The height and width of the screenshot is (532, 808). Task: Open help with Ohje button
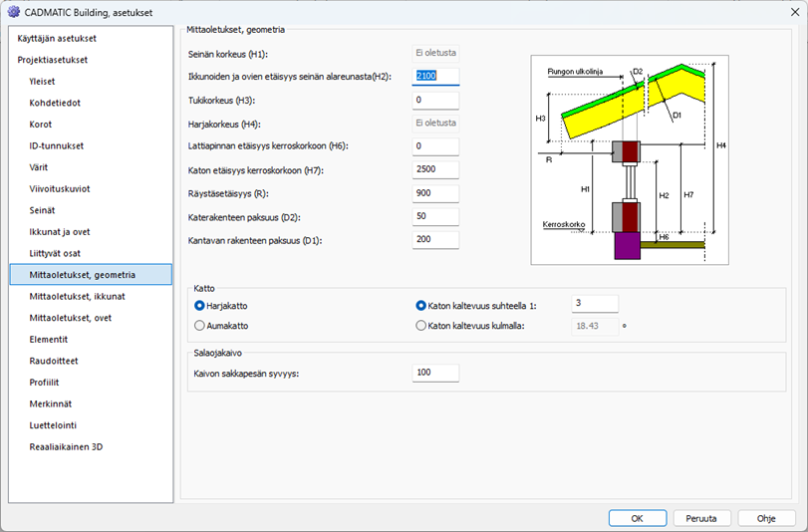click(x=766, y=518)
